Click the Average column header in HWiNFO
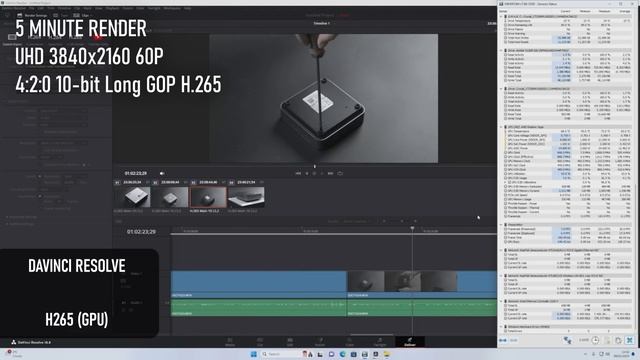The height and width of the screenshot is (360, 640). click(x=625, y=11)
